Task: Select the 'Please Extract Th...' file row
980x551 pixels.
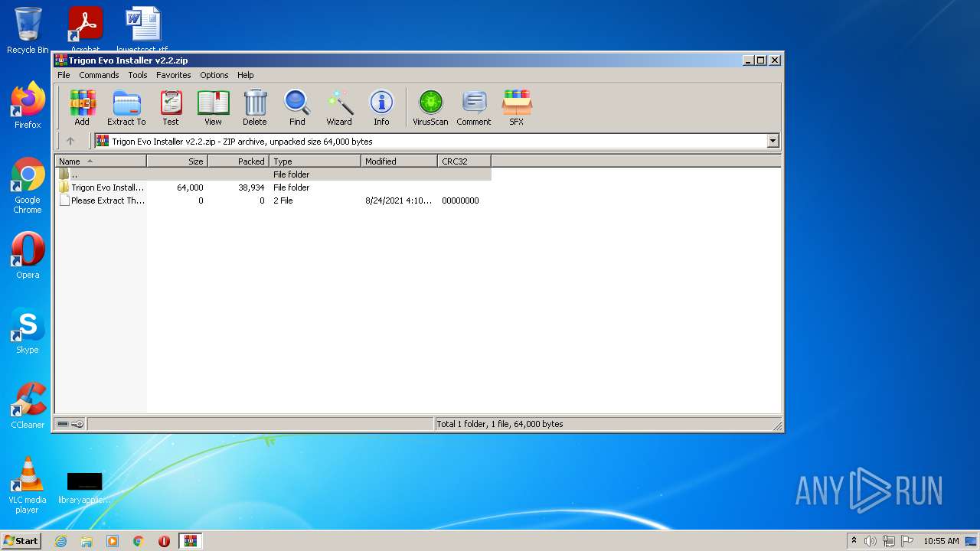Action: click(273, 201)
